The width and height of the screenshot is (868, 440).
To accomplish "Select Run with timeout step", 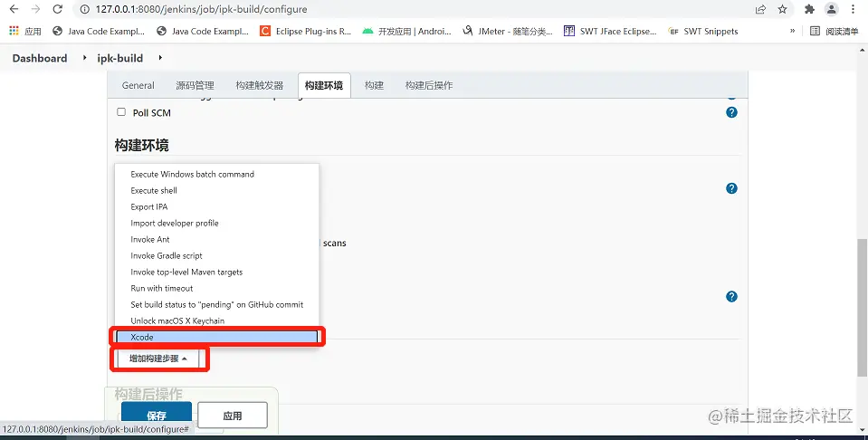I will 216,288.
